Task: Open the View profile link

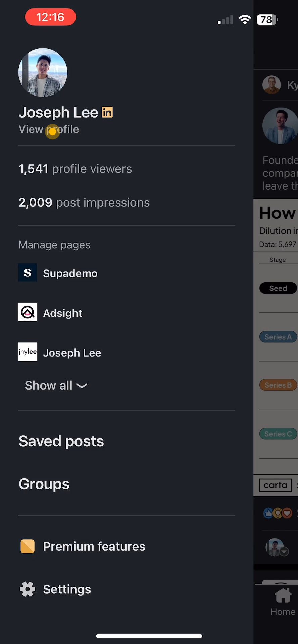Action: [49, 129]
